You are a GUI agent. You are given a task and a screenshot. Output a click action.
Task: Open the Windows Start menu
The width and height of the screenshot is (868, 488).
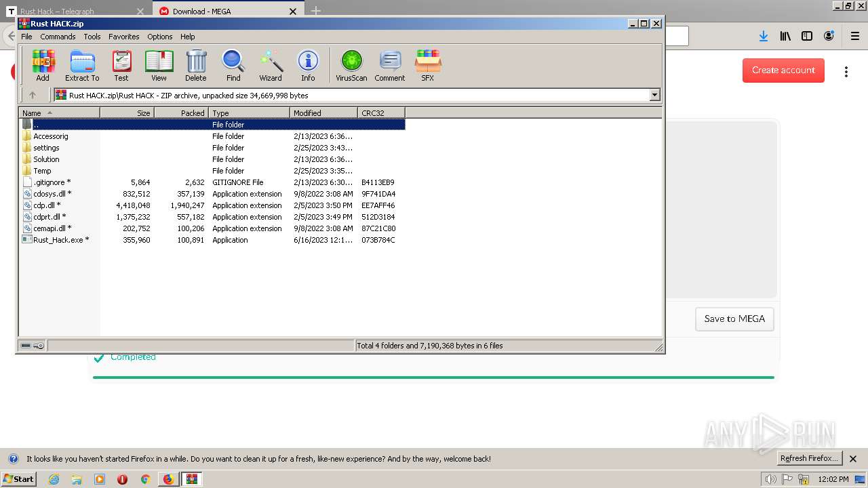[18, 479]
